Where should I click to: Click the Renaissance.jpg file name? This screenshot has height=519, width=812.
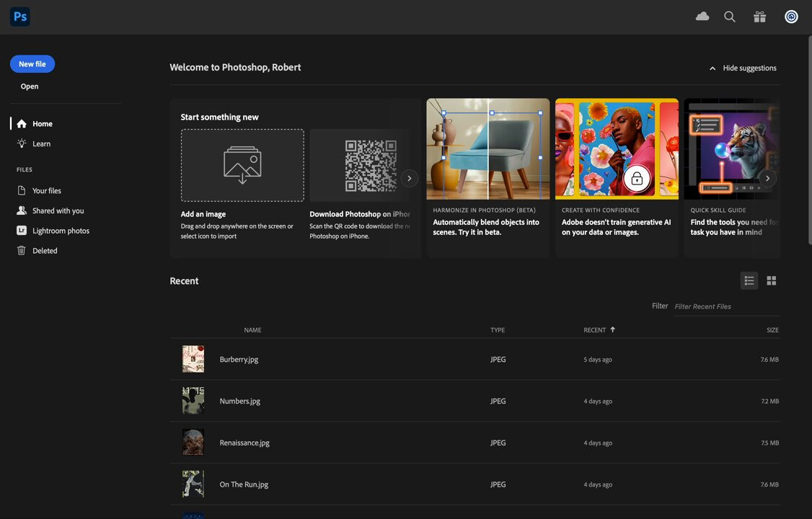tap(244, 443)
